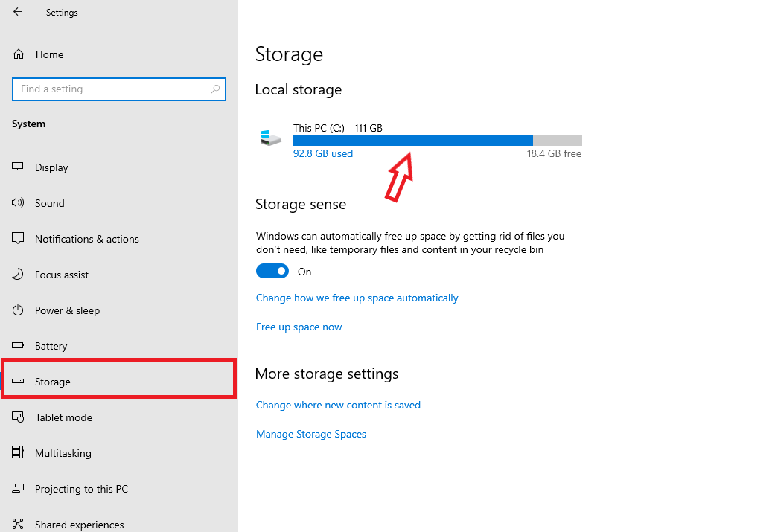Open Manage Storage Spaces link
Screen dimensions: 769x532
[311, 434]
